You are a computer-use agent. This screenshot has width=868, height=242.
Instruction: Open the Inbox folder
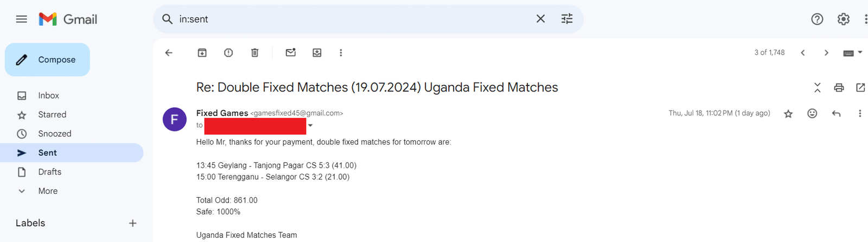48,96
